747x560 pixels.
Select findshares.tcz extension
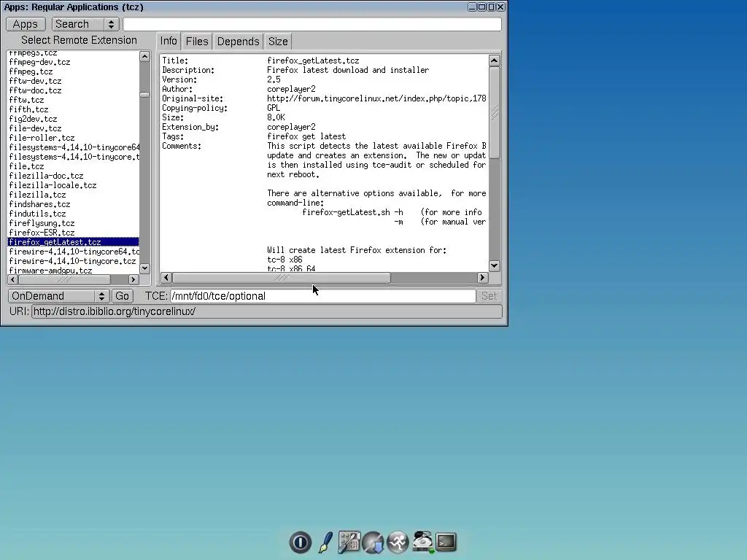tap(39, 204)
